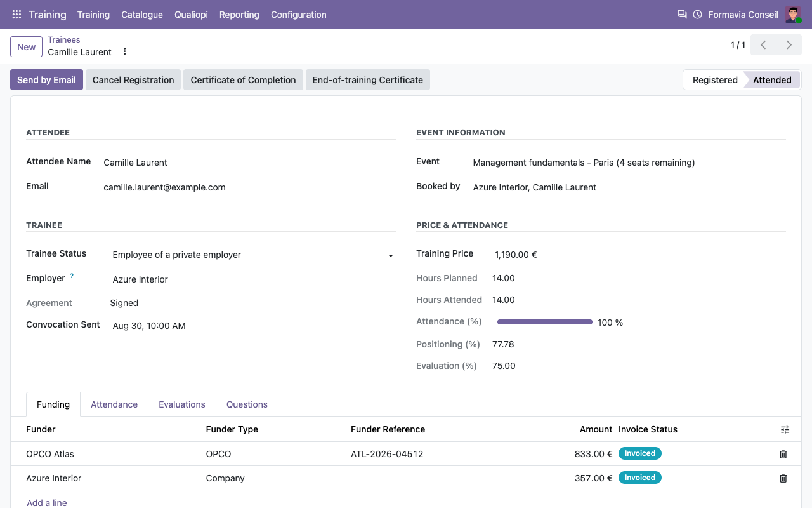Set status to Registered
Image resolution: width=812 pixels, height=508 pixels.
715,80
